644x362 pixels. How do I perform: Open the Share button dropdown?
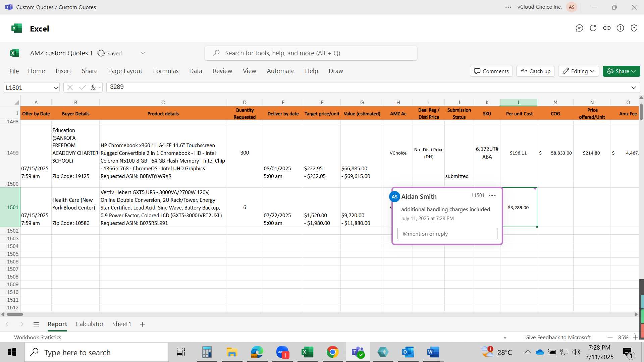[x=621, y=71]
